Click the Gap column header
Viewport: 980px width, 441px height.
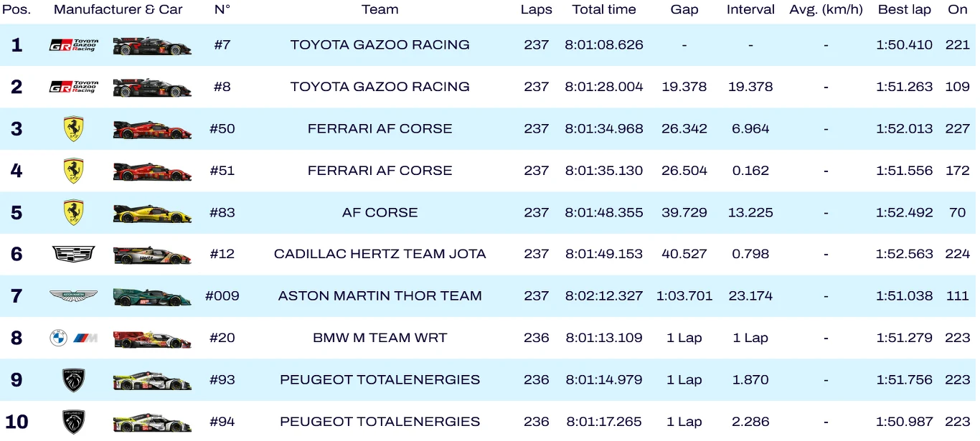[684, 10]
